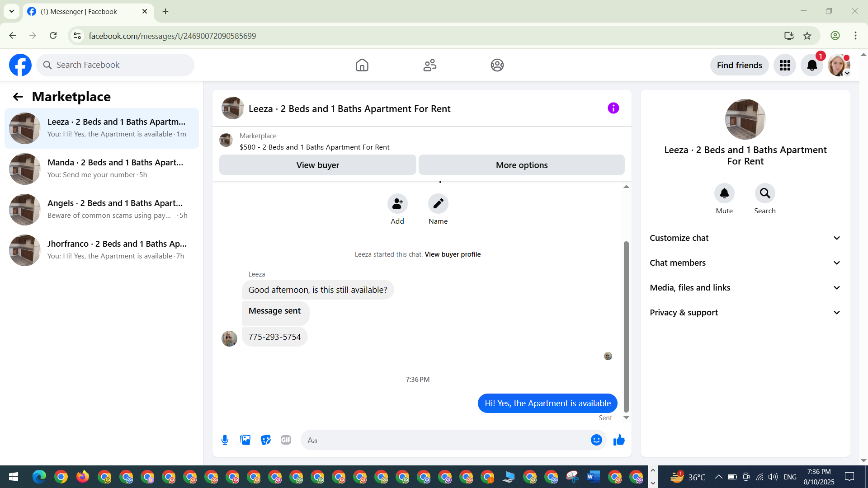This screenshot has height=488, width=868.
Task: Expand Media, files and links section
Action: 745,288
